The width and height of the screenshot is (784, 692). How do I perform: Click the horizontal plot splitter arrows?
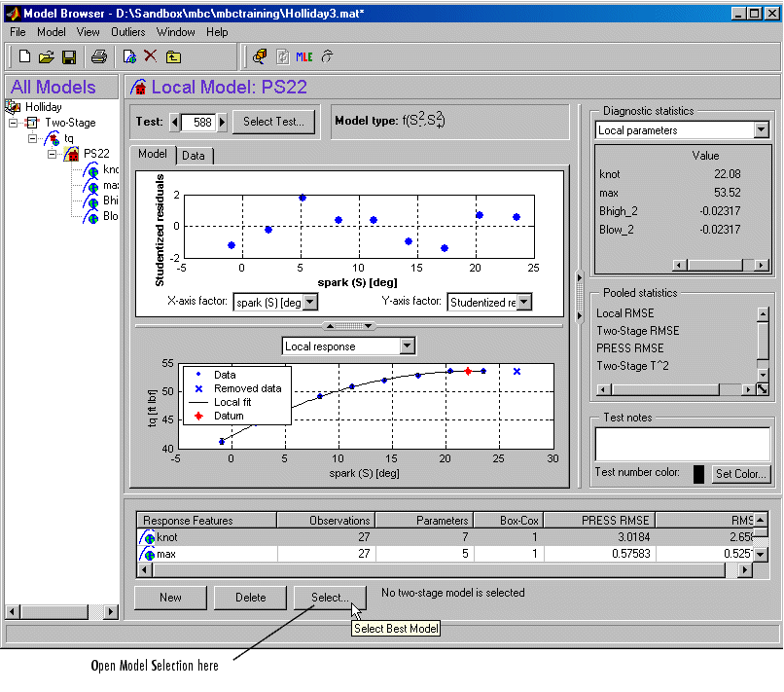349,326
